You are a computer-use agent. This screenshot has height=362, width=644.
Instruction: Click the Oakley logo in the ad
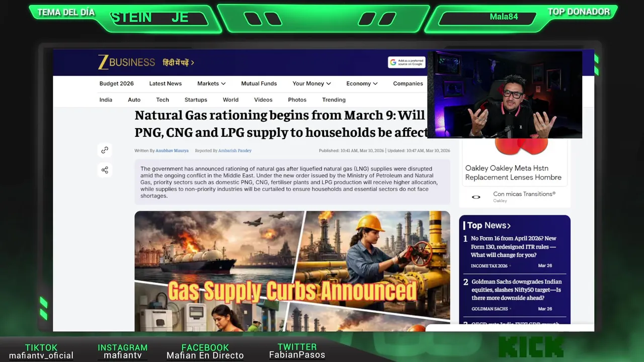point(476,197)
